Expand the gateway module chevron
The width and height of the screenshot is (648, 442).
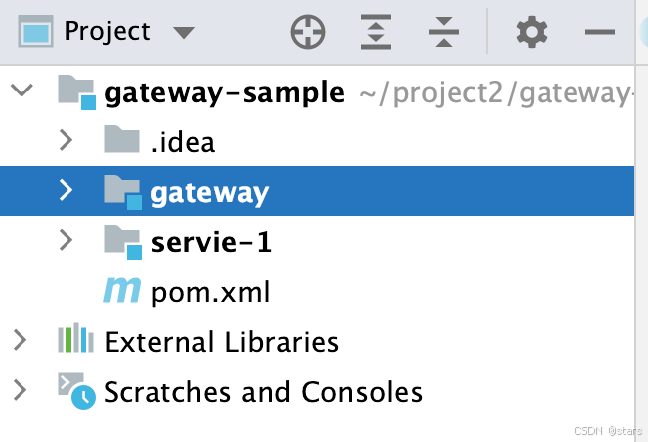coord(66,190)
